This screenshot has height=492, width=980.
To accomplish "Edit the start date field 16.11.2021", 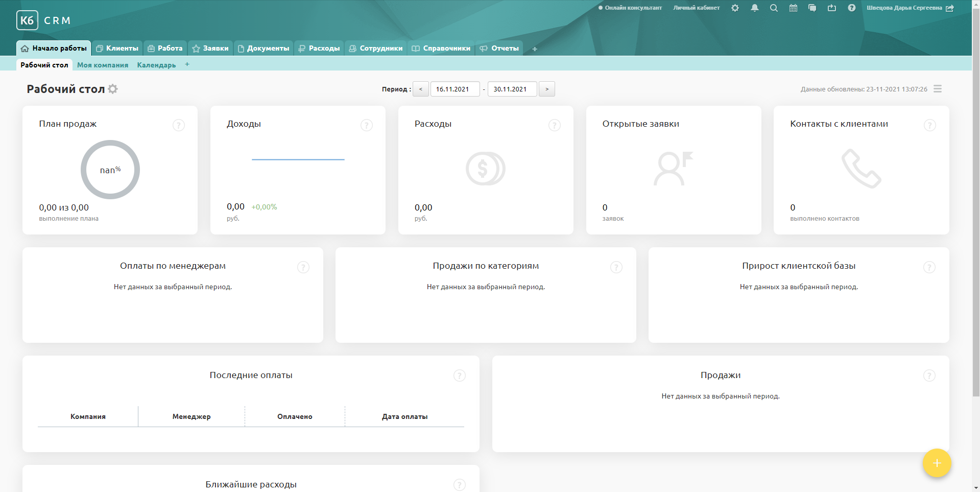I will point(455,89).
